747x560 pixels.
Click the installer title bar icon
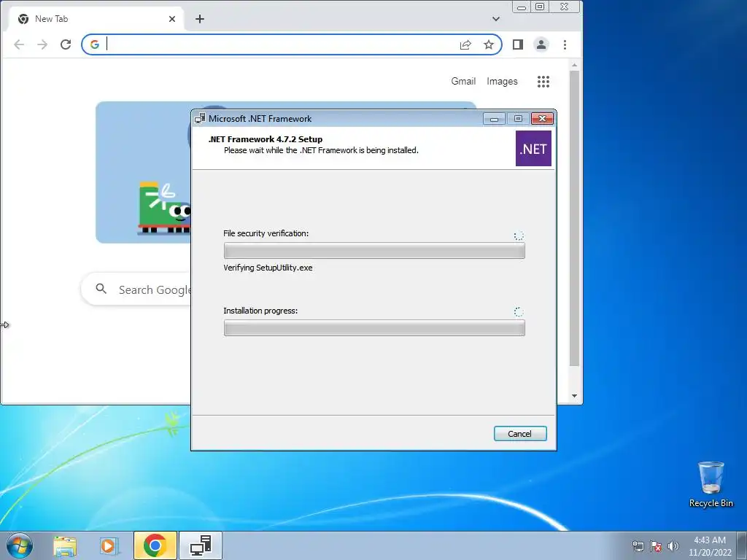click(x=200, y=118)
